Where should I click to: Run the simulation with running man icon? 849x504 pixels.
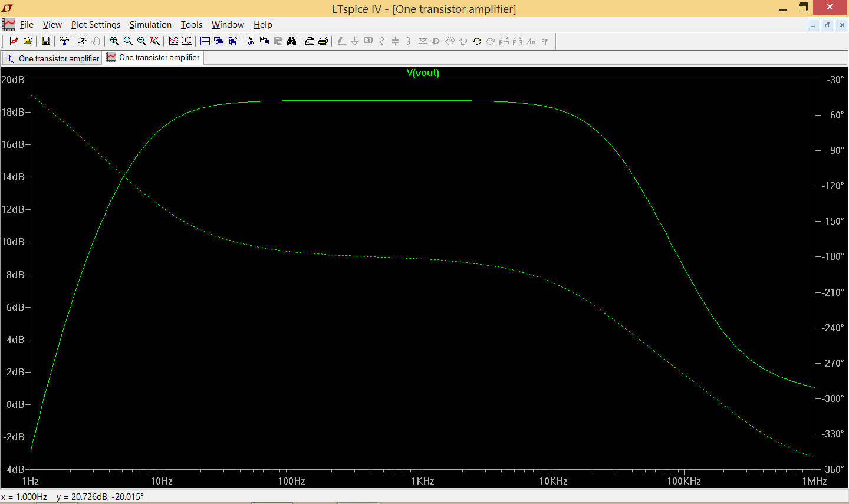[83, 41]
